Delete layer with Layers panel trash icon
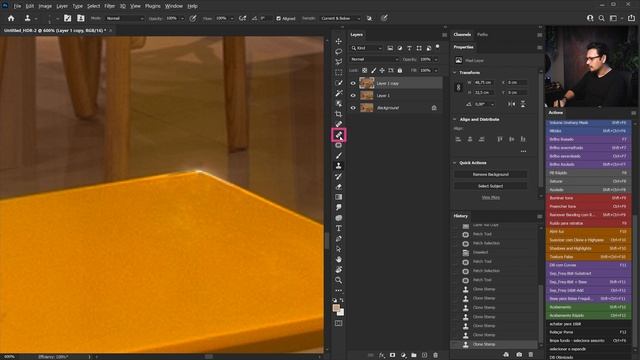This screenshot has width=640, height=360. [435, 355]
